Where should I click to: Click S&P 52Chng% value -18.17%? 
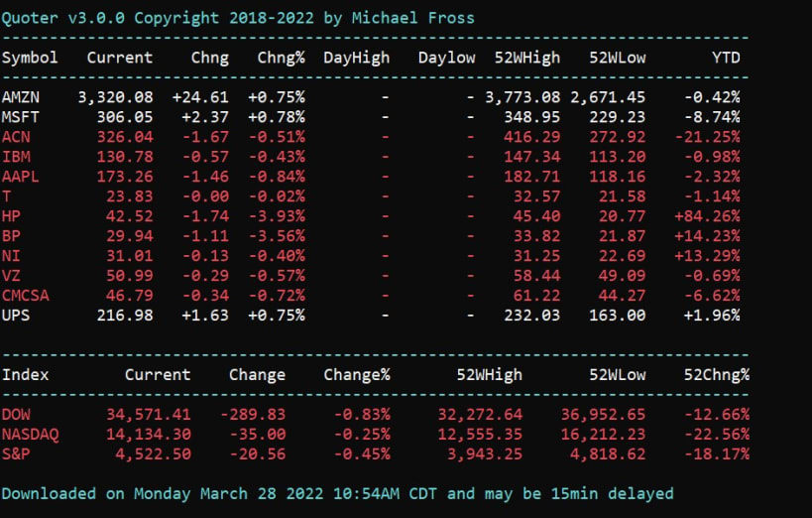(717, 454)
